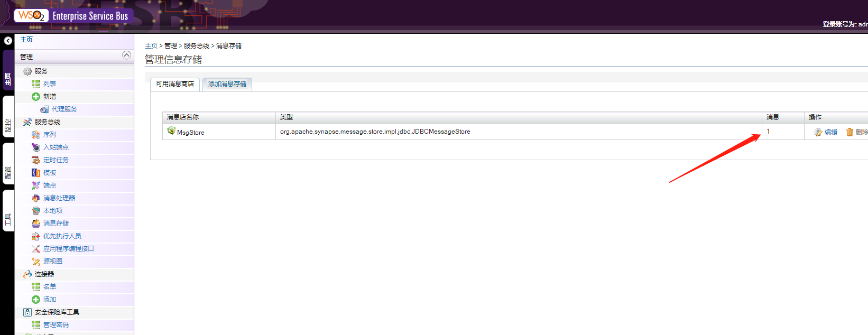Click the JDBCMessageStore type text
868x335 pixels.
pyautogui.click(x=375, y=132)
